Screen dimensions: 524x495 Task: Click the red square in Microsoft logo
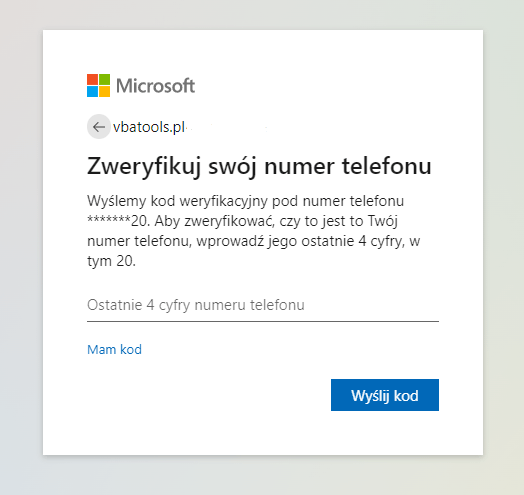tap(92, 80)
